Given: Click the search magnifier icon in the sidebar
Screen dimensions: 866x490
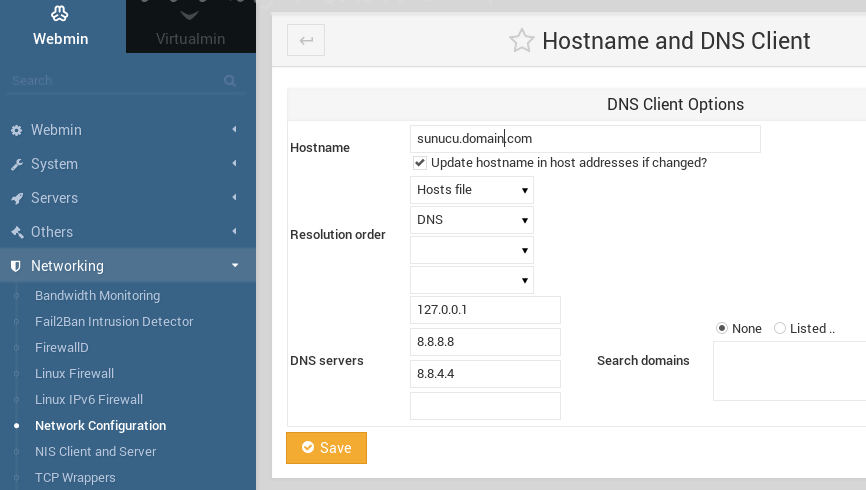Looking at the screenshot, I should click(230, 81).
